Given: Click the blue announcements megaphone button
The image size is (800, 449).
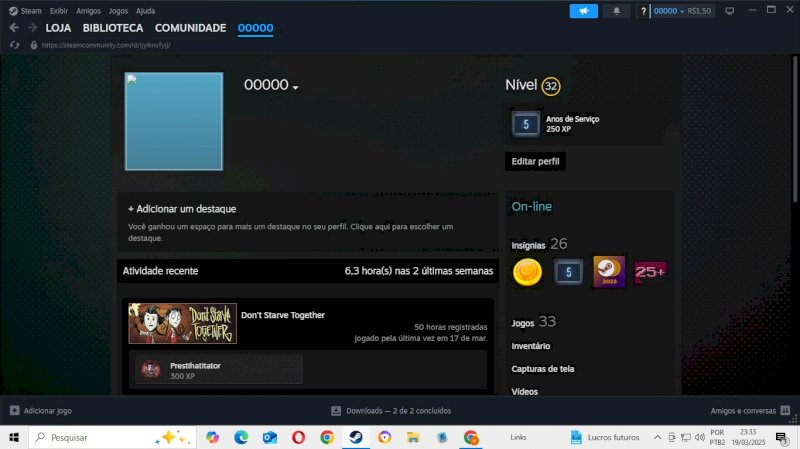Looking at the screenshot, I should point(583,11).
